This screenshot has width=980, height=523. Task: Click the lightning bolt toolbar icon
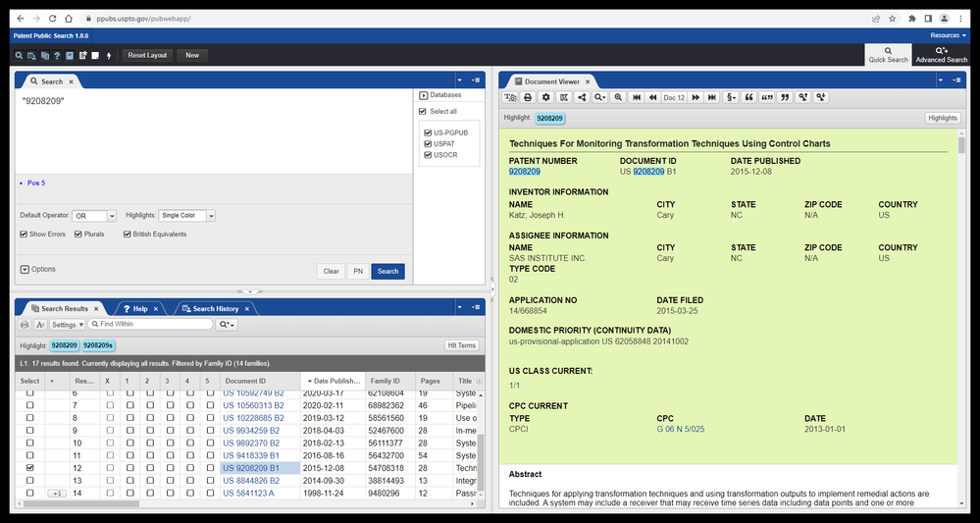[x=108, y=56]
